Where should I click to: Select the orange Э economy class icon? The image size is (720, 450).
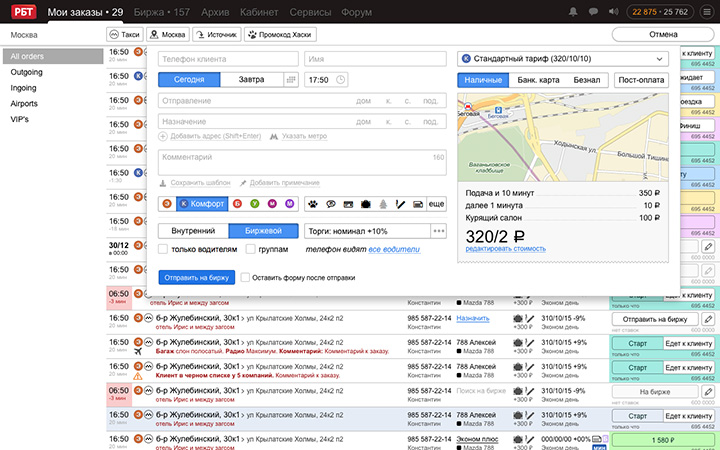[167, 204]
